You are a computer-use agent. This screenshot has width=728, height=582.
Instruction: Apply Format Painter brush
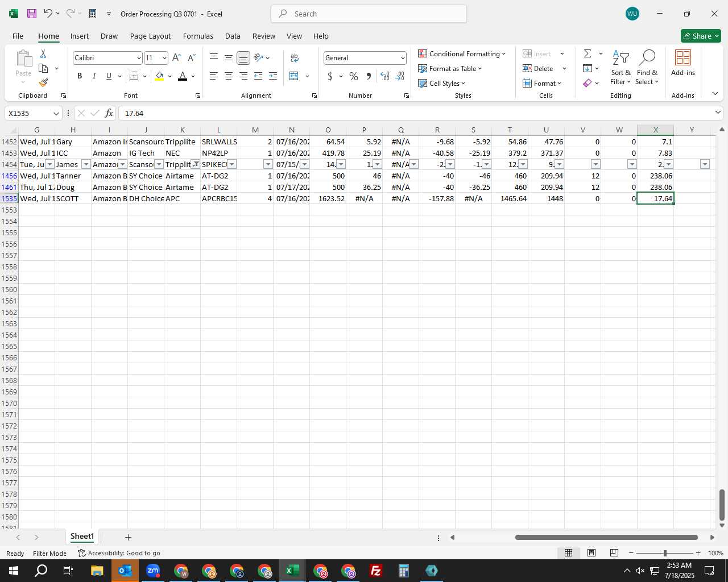(43, 82)
